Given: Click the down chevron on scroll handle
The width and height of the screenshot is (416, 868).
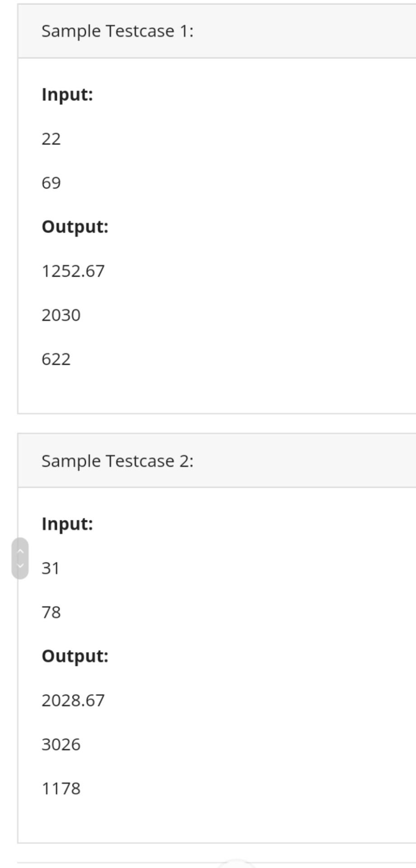Looking at the screenshot, I should (x=20, y=566).
